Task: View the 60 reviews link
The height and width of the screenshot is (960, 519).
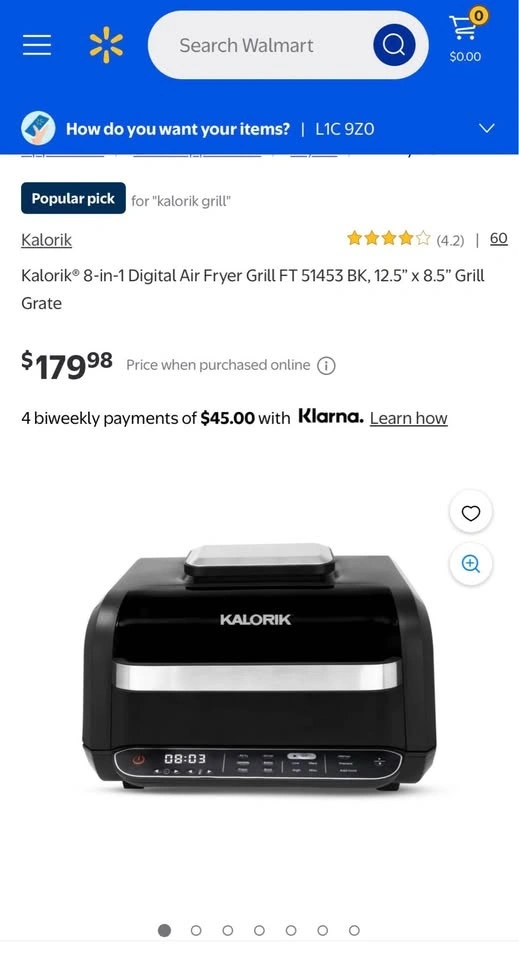Action: point(499,238)
